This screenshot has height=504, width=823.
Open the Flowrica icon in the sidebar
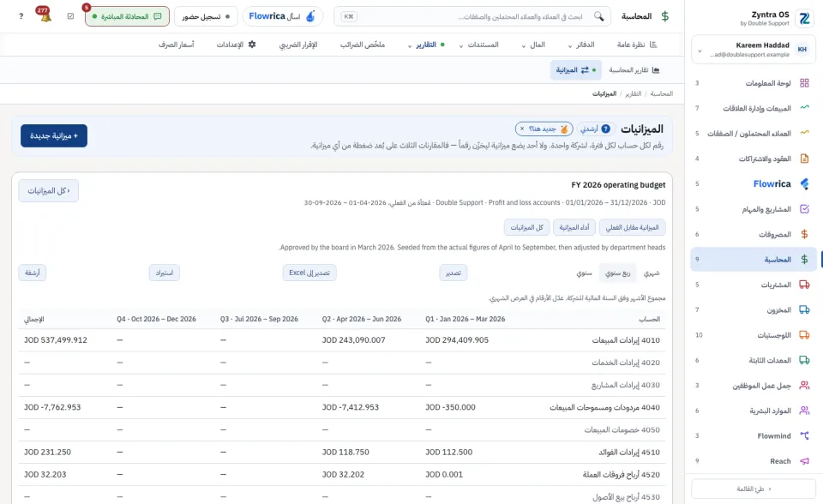804,183
